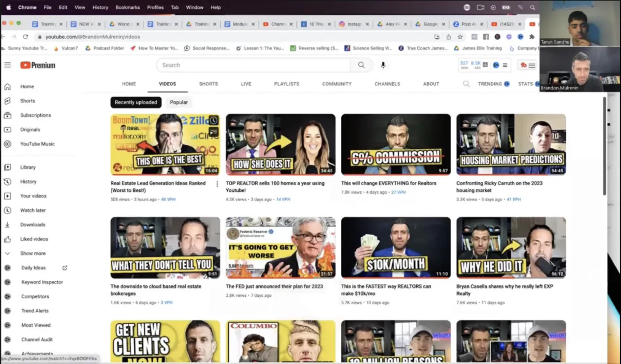Toggle the TubeBuddy menu button
The height and width of the screenshot is (364, 621).
[528, 65]
